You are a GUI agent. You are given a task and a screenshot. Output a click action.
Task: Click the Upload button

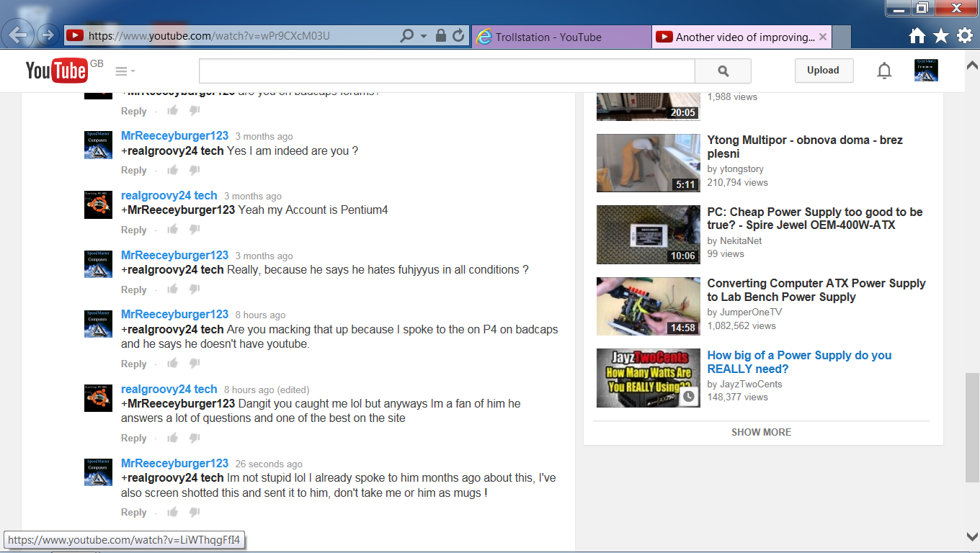point(823,71)
